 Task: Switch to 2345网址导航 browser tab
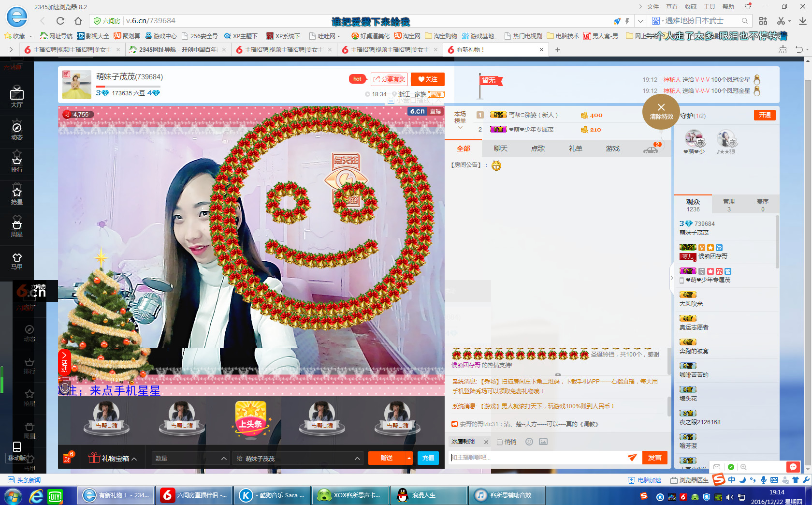pyautogui.click(x=178, y=49)
